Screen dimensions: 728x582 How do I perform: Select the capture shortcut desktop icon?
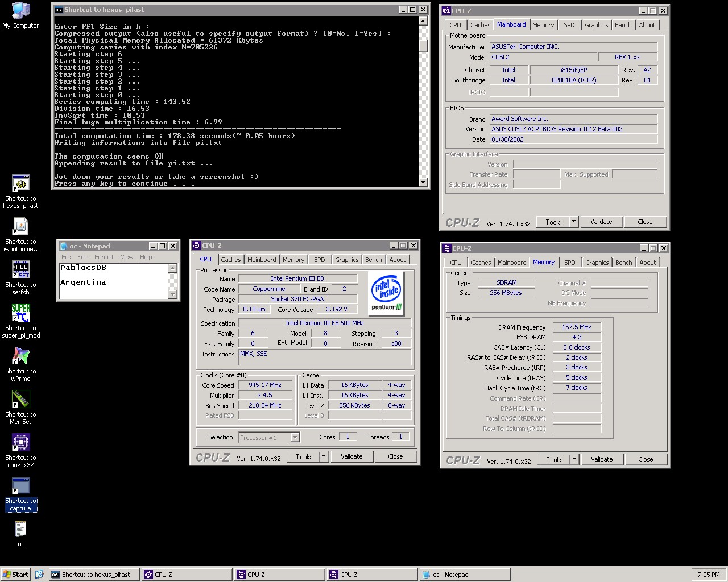click(x=20, y=494)
